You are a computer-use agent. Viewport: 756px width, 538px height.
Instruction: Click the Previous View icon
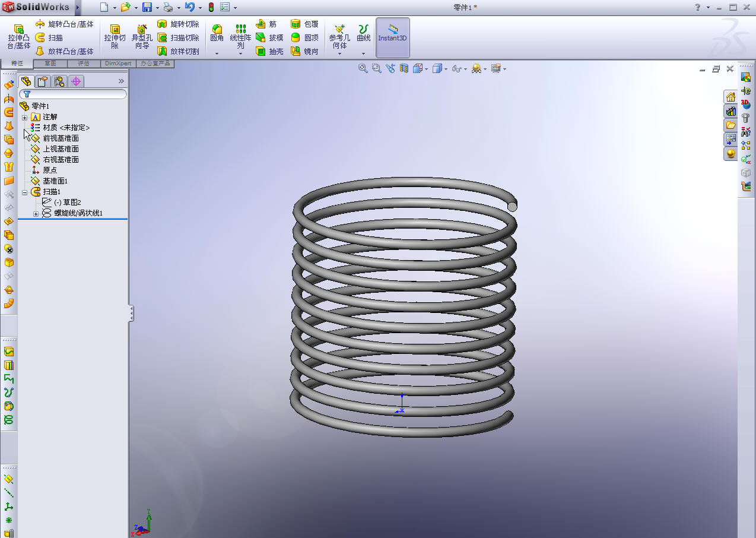(390, 69)
